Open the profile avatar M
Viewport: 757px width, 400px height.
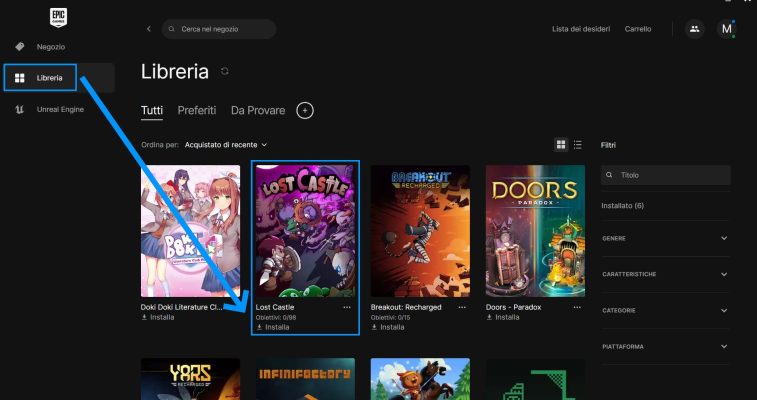click(x=727, y=29)
